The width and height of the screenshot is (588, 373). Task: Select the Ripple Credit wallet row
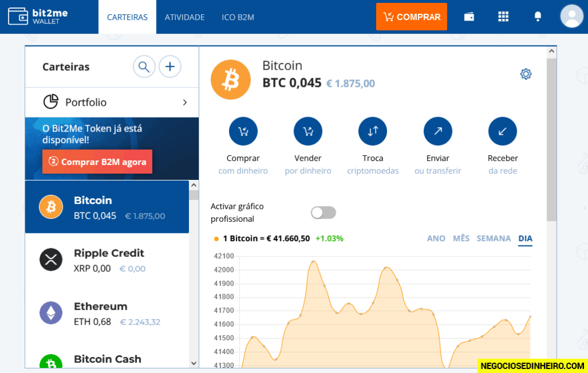(107, 260)
